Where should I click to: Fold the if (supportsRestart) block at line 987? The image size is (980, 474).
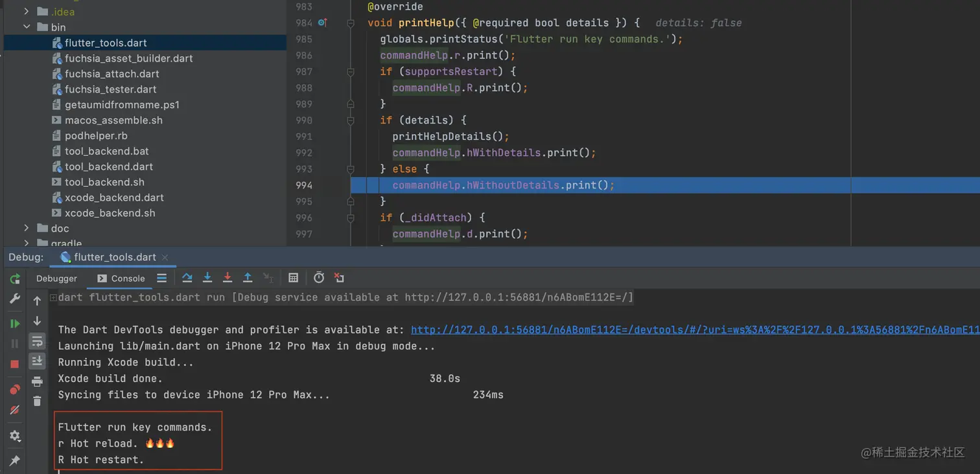351,71
